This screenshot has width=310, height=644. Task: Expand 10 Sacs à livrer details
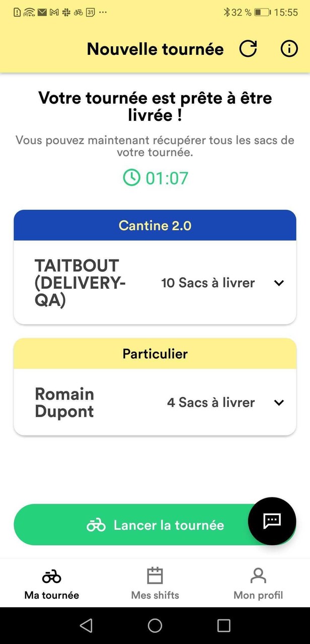pyautogui.click(x=208, y=283)
